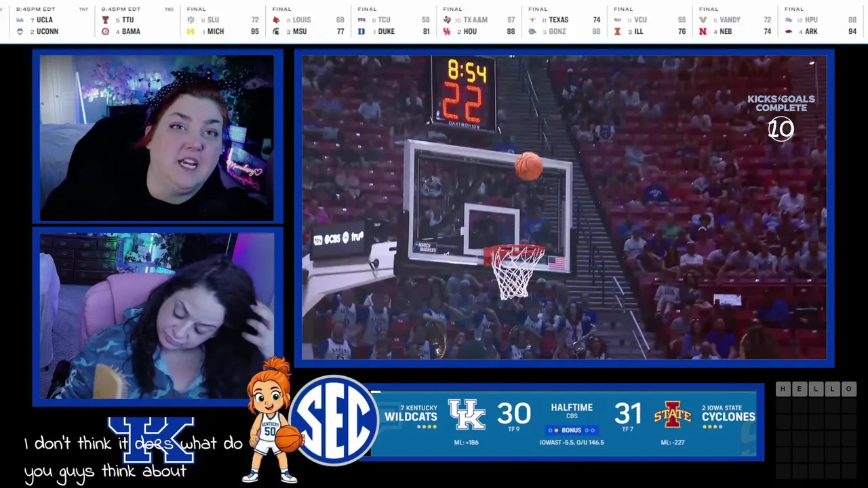Click the TCU logo in ticker
The height and width of the screenshot is (488, 868).
pos(361,20)
